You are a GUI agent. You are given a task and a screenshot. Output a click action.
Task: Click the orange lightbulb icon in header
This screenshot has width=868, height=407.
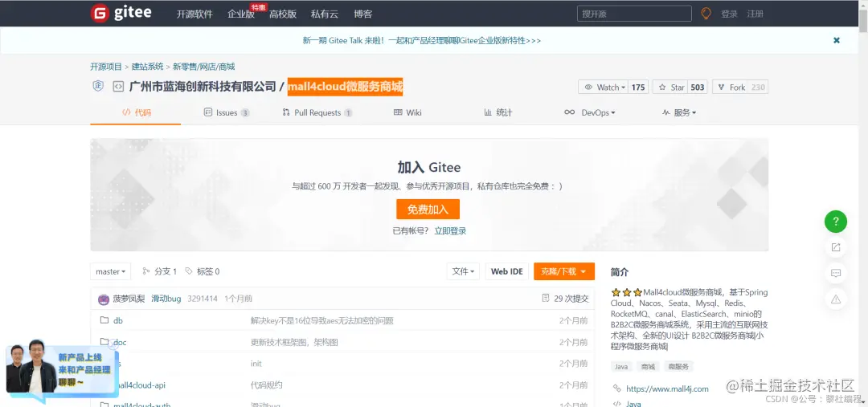pyautogui.click(x=706, y=14)
